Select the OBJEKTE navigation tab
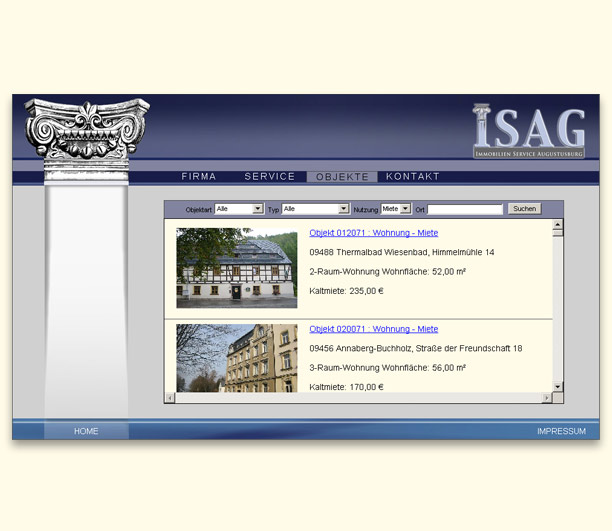Viewport: 612px width, 531px height. [x=342, y=177]
